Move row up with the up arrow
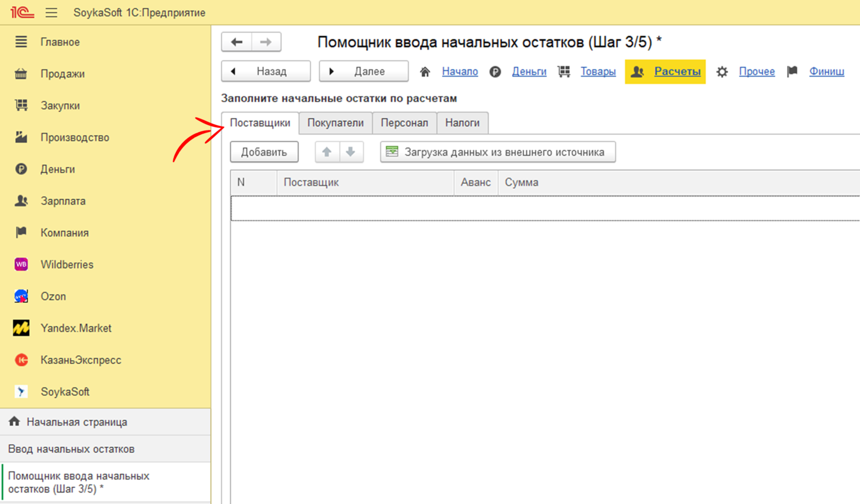This screenshot has width=860, height=504. pos(327,152)
